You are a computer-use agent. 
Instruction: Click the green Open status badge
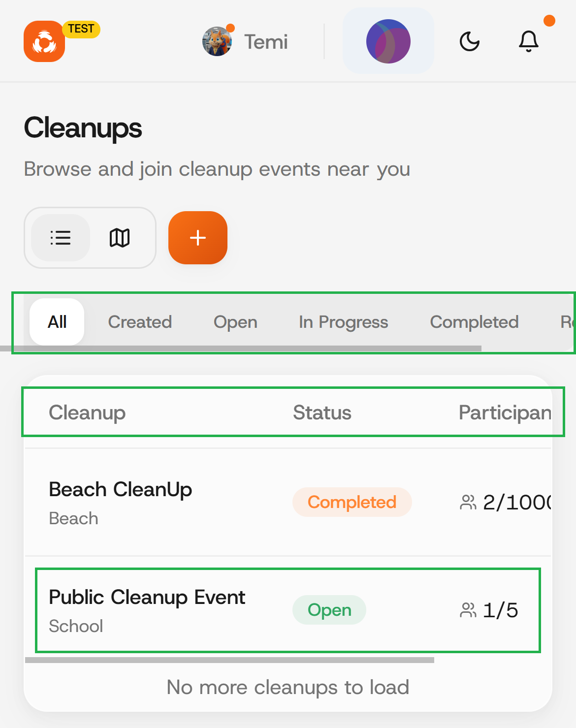coord(329,610)
